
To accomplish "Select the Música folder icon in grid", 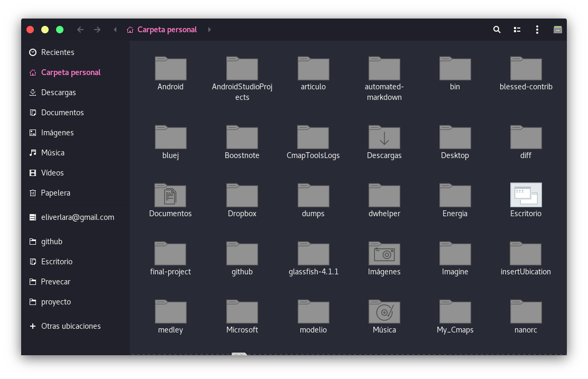I will coord(384,311).
